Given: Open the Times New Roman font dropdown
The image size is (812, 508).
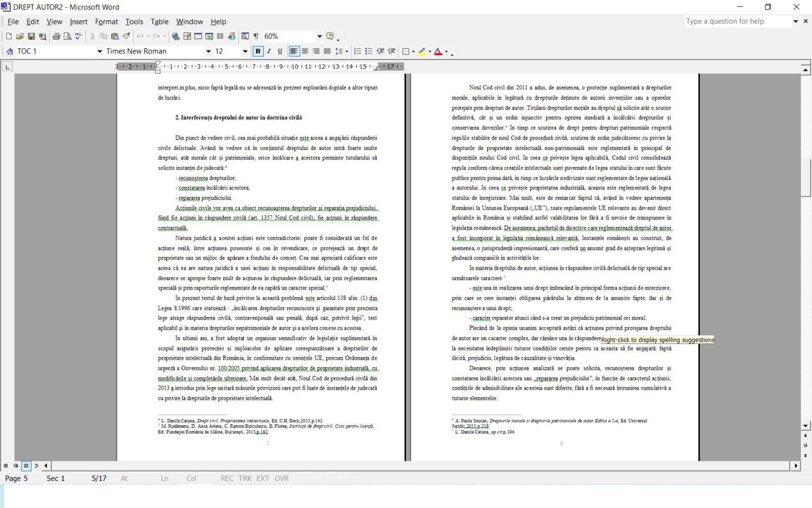Looking at the screenshot, I should [x=208, y=51].
